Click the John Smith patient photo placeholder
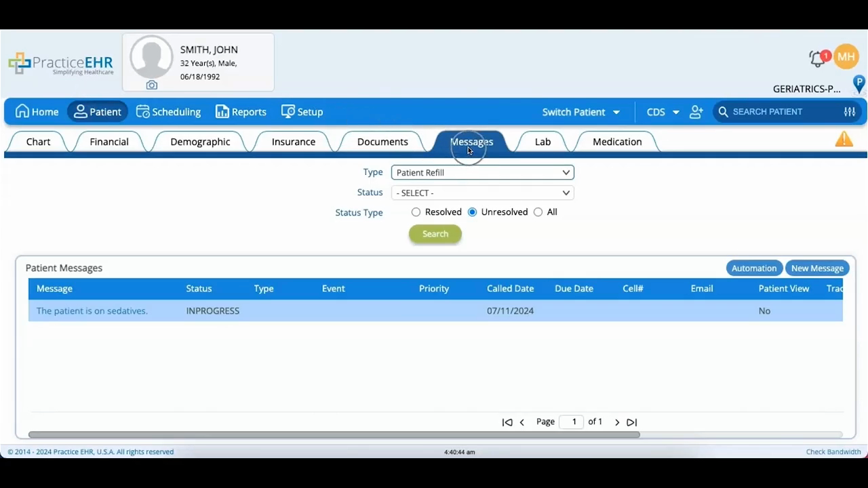 151,57
